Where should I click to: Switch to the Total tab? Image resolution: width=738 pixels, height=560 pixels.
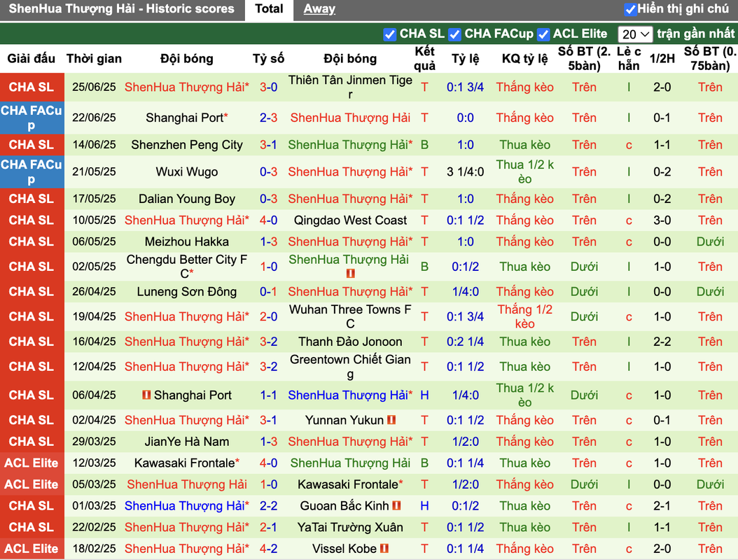[269, 9]
